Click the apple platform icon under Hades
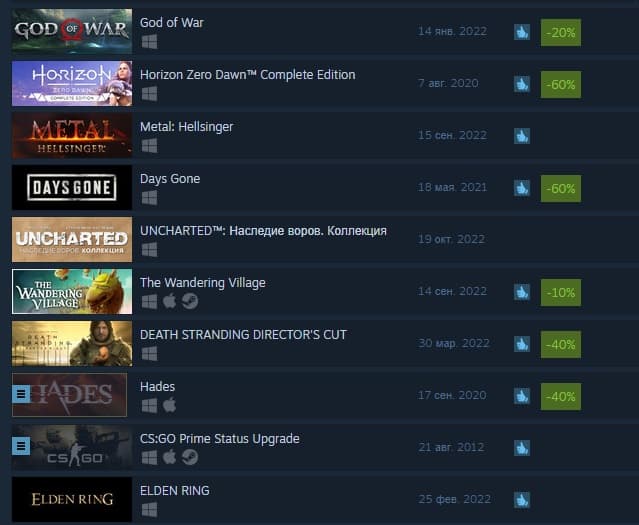Viewport: 639px width, 525px height. [170, 406]
